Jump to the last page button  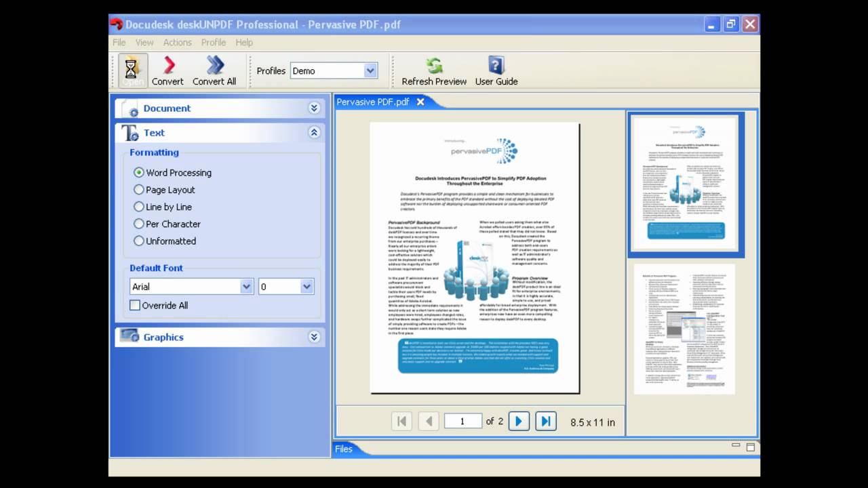546,422
